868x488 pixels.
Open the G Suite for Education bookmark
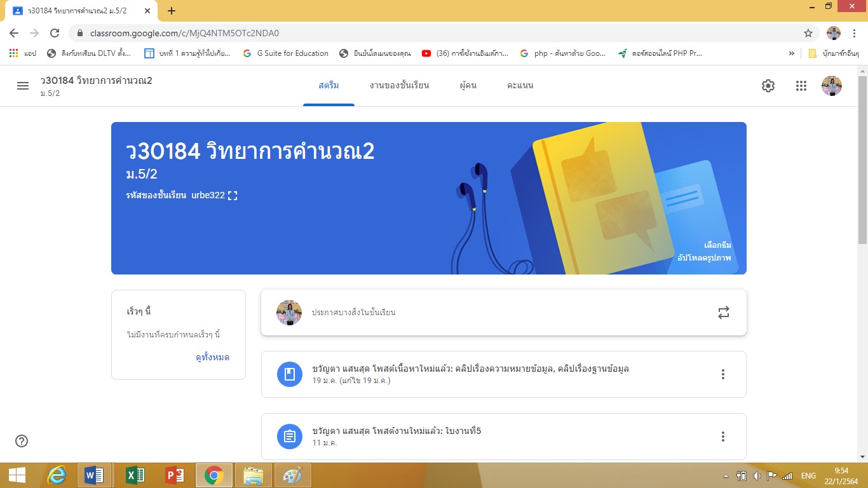(x=286, y=53)
